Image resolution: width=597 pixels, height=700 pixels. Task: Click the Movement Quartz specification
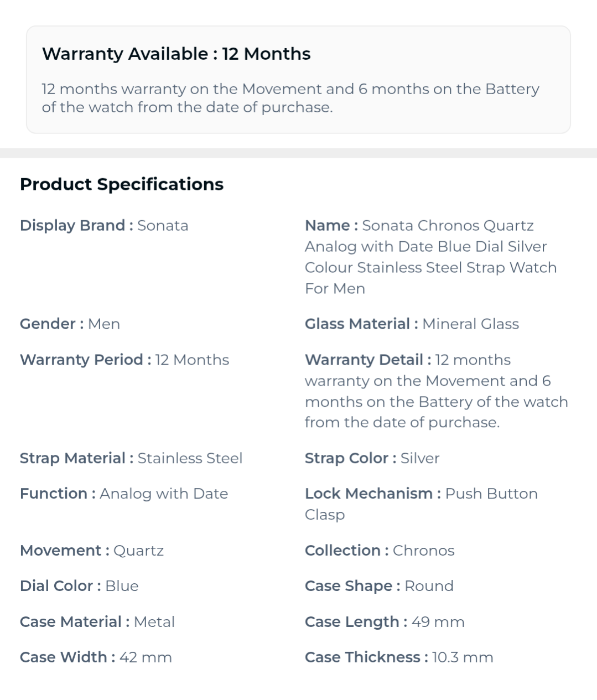coord(92,551)
